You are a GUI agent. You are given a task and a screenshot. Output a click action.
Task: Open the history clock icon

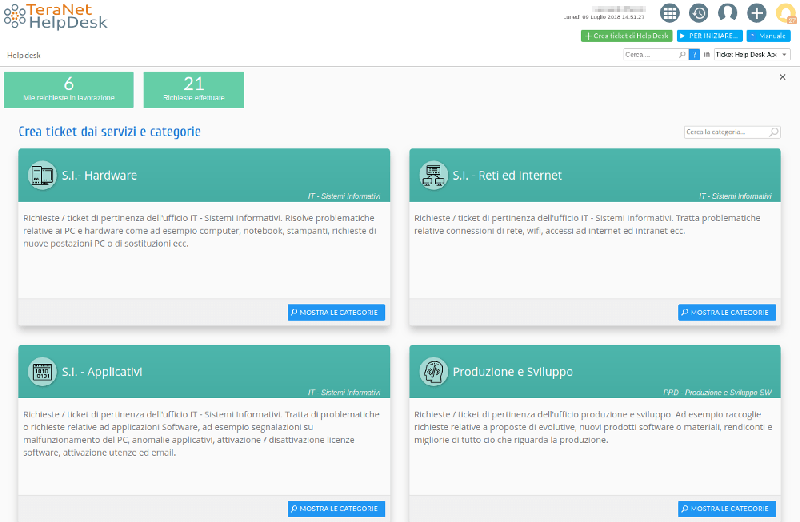[698, 13]
